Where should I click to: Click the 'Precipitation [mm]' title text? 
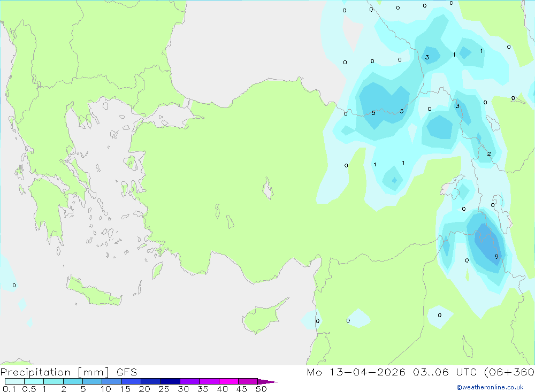pyautogui.click(x=55, y=372)
